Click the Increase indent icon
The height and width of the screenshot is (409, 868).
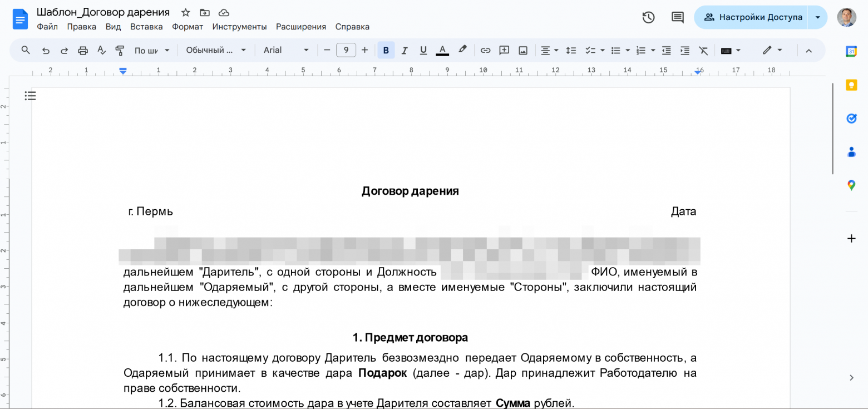[685, 50]
